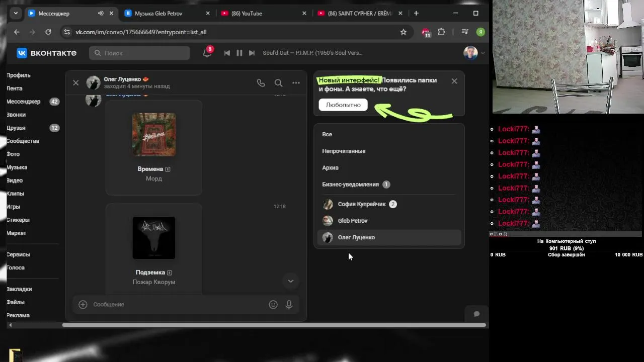Open conversation three-dots menu
Screen dimensions: 644x362
click(296, 83)
